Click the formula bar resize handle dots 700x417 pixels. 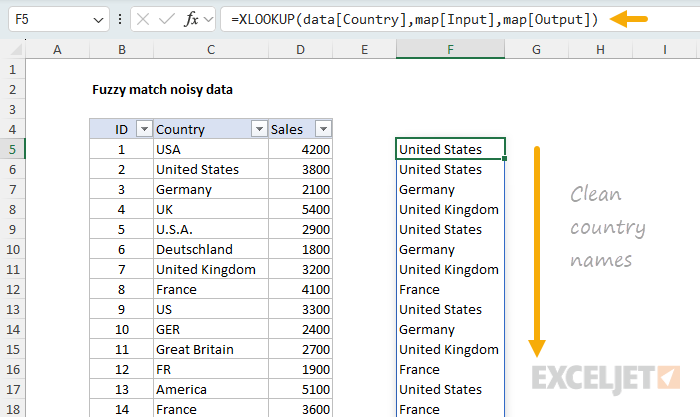[120, 19]
